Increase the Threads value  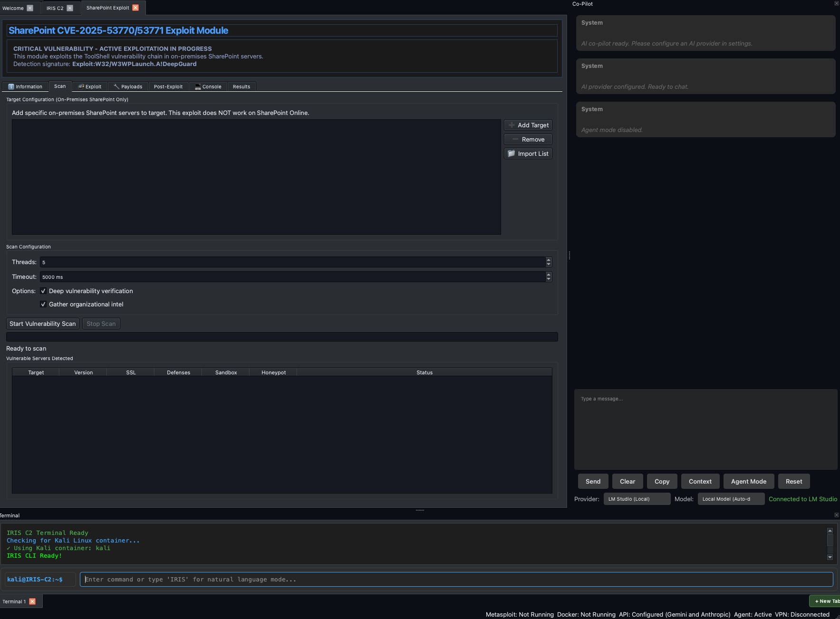(x=549, y=260)
